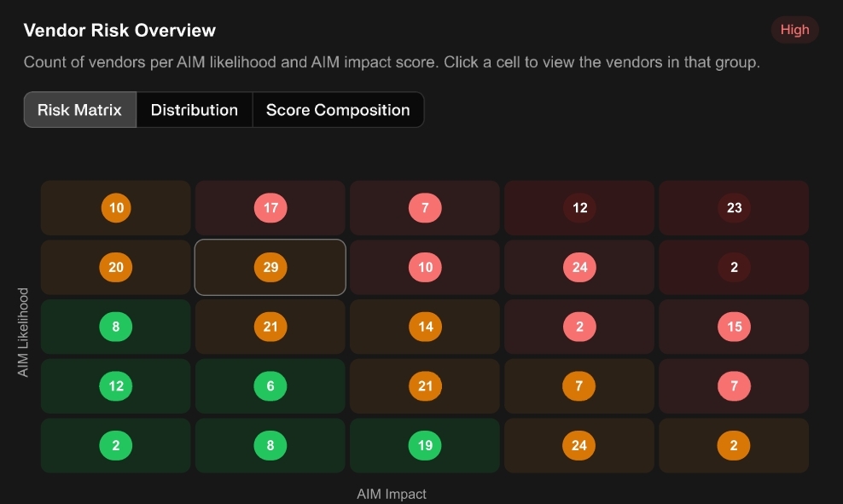Screen dimensions: 843x504
Task: Switch to the Distribution tab
Action: (194, 110)
